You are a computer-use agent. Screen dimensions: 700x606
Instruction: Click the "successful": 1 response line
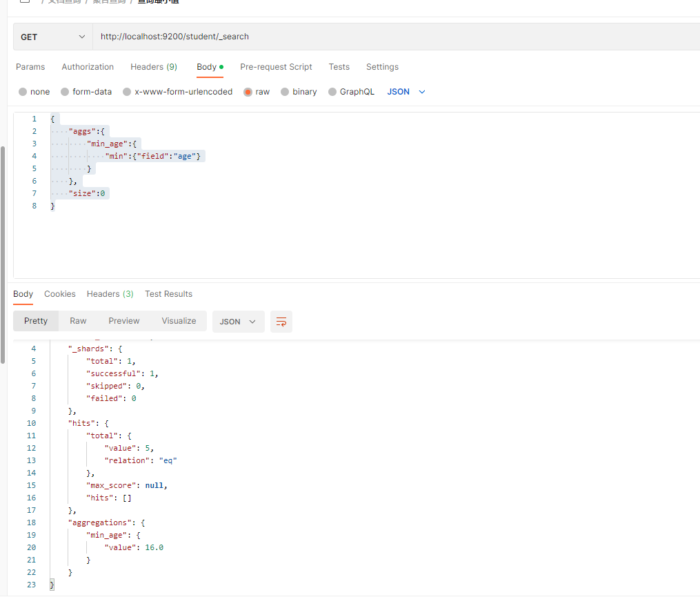click(x=122, y=373)
